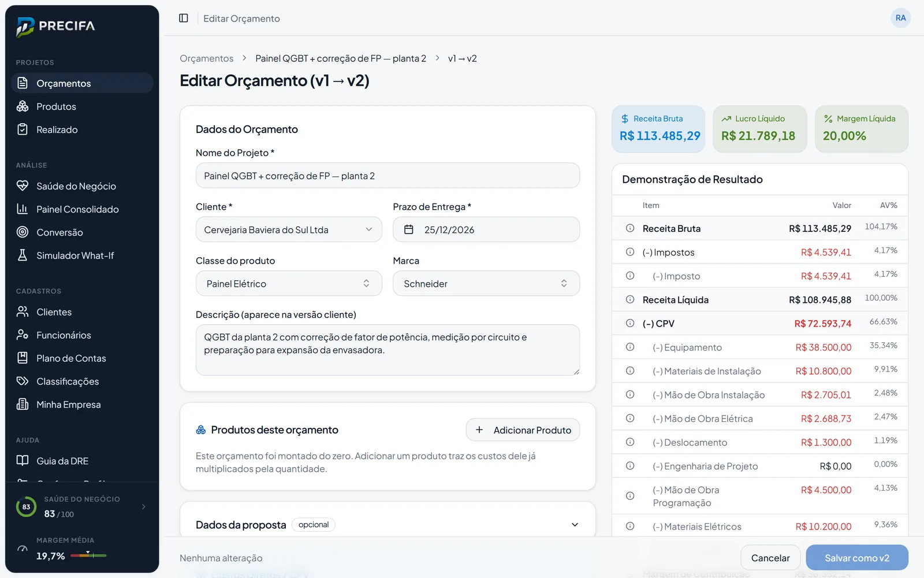Click the info icon beside Receita Líquida
This screenshot has width=924, height=578.
click(630, 299)
